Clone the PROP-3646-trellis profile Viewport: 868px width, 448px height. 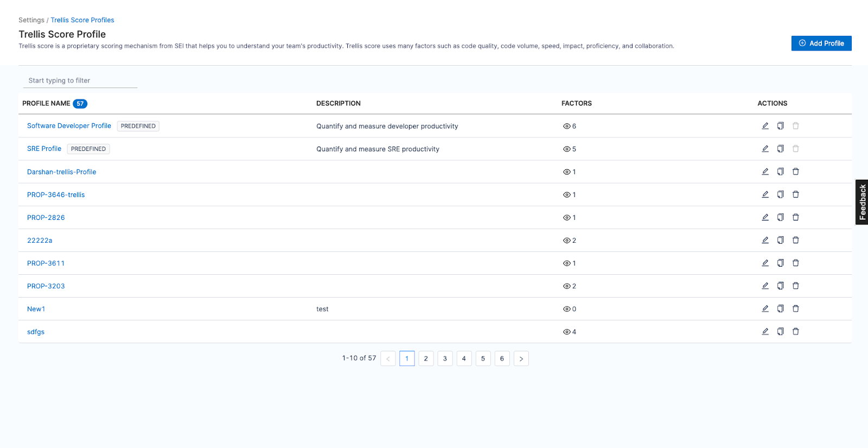pos(780,194)
